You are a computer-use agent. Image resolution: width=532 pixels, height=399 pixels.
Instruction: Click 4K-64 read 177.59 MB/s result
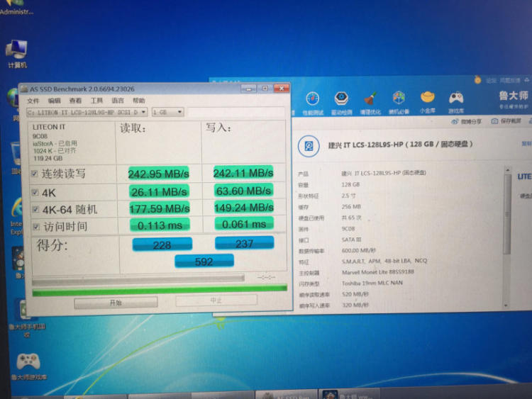[160, 208]
